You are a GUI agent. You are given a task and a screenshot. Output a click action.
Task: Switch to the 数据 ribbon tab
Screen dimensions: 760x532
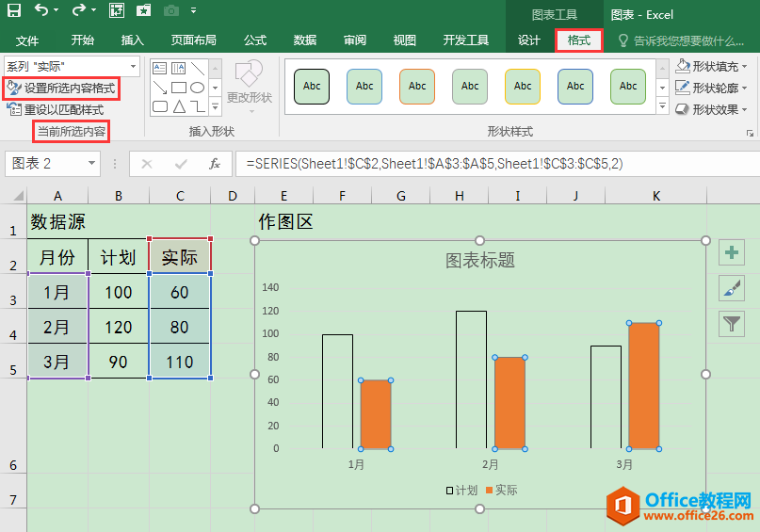coord(305,40)
